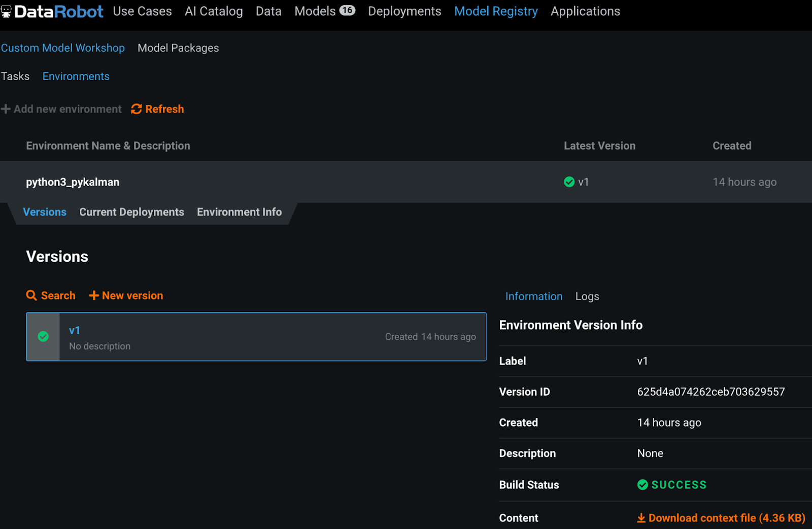Click the download arrow icon for context file
812x529 pixels.
pos(641,518)
